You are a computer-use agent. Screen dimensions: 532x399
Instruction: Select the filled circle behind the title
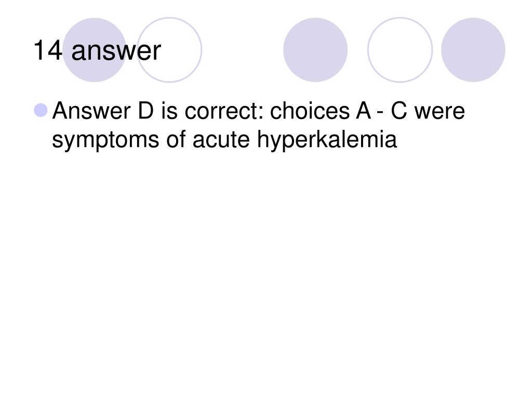pos(95,50)
